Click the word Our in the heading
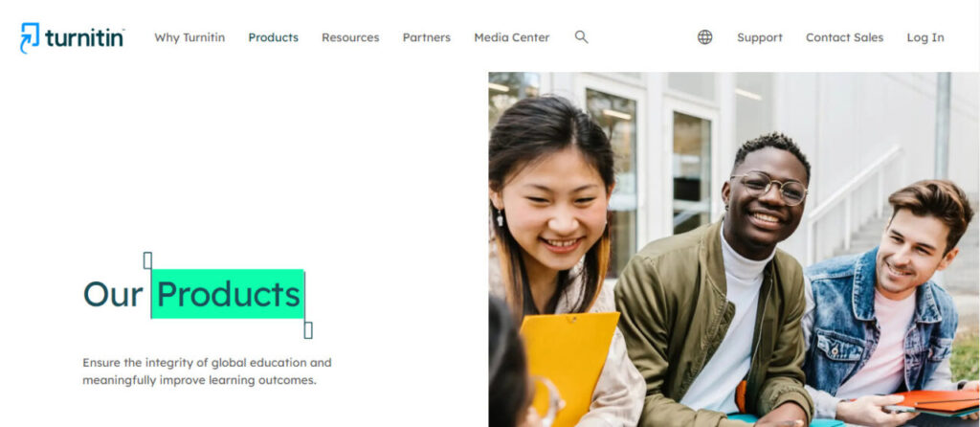980x427 pixels. pyautogui.click(x=113, y=295)
